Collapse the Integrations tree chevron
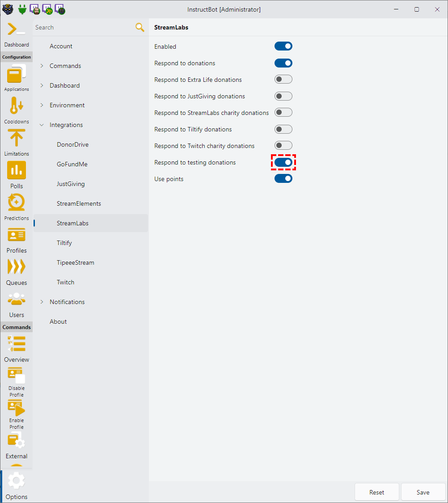The width and height of the screenshot is (448, 503). 42,125
